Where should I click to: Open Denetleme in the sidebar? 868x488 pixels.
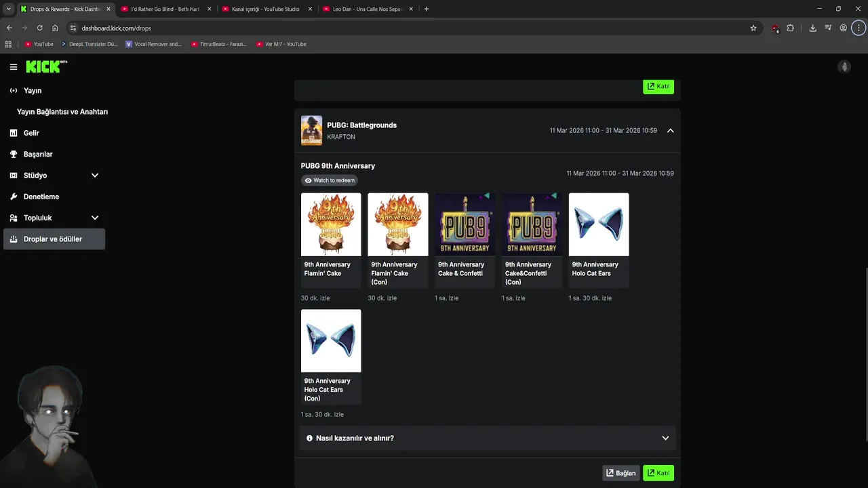41,197
